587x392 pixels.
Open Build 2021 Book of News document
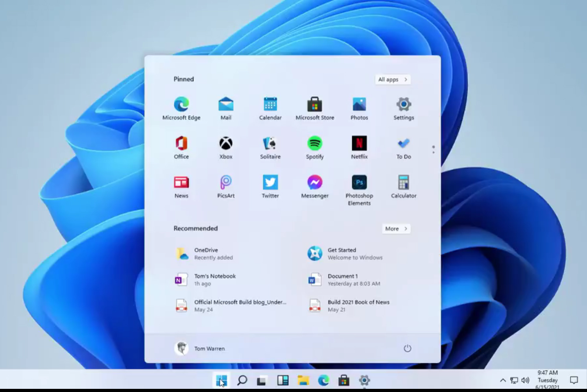tap(358, 305)
